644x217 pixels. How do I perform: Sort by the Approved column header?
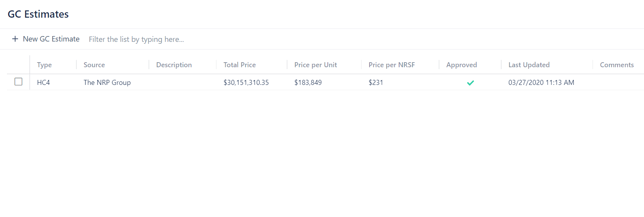click(461, 65)
